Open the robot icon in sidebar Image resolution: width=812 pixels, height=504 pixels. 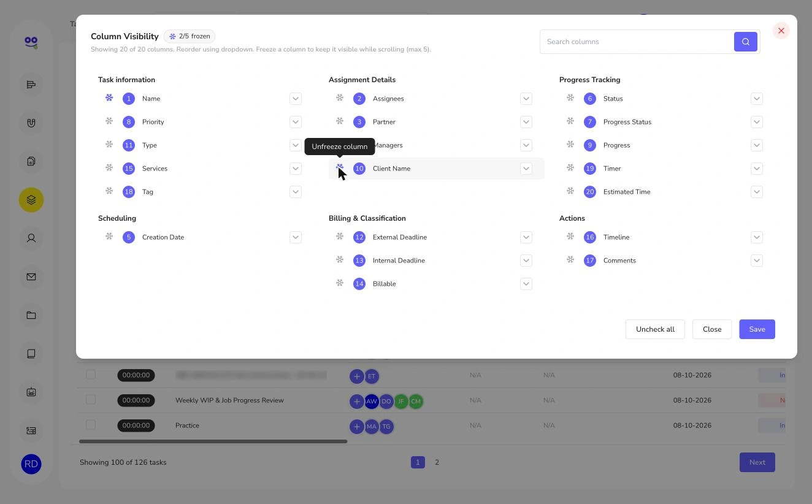pyautogui.click(x=31, y=392)
